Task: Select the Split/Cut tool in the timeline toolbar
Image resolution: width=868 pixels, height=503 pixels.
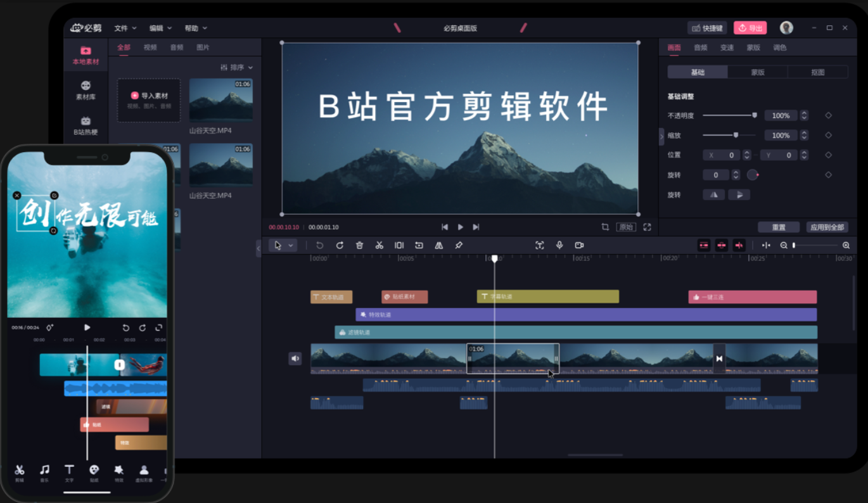Action: (379, 245)
